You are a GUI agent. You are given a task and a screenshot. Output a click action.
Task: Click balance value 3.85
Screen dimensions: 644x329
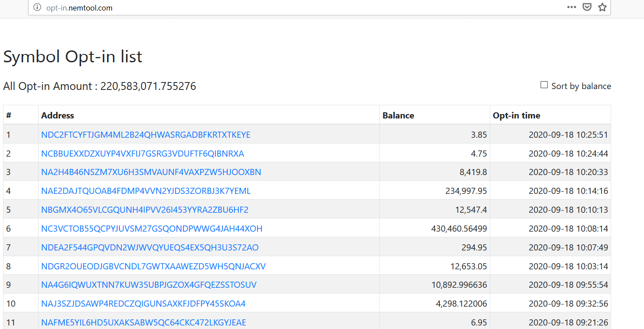click(x=479, y=135)
